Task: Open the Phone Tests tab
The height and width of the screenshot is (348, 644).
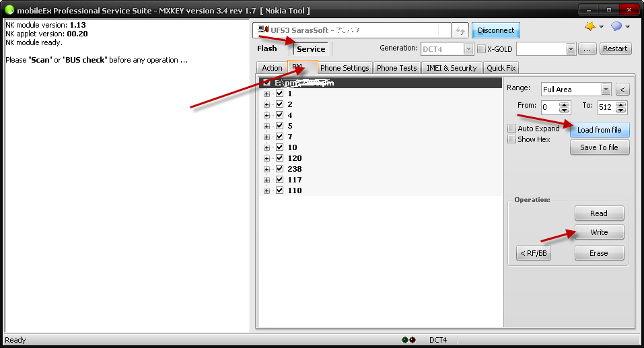Action: tap(397, 68)
